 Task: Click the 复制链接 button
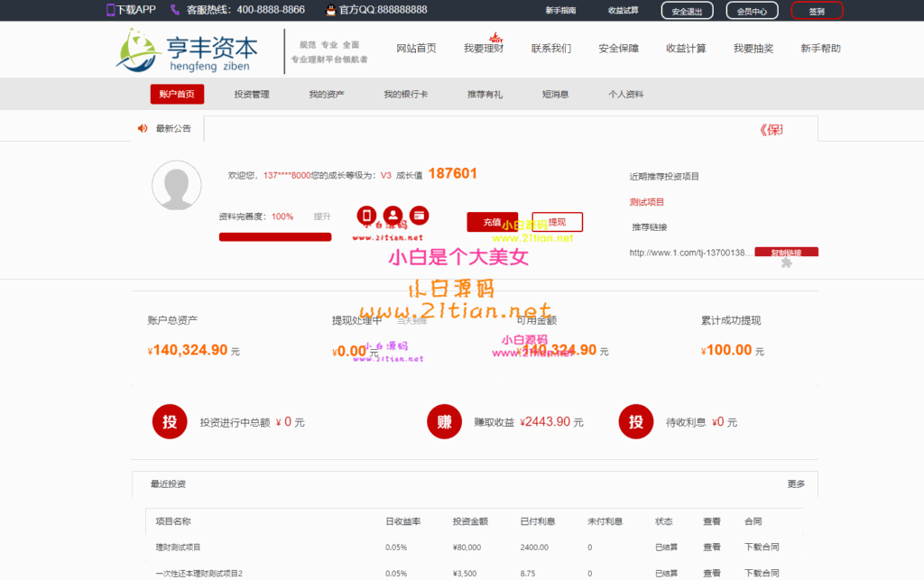click(786, 252)
